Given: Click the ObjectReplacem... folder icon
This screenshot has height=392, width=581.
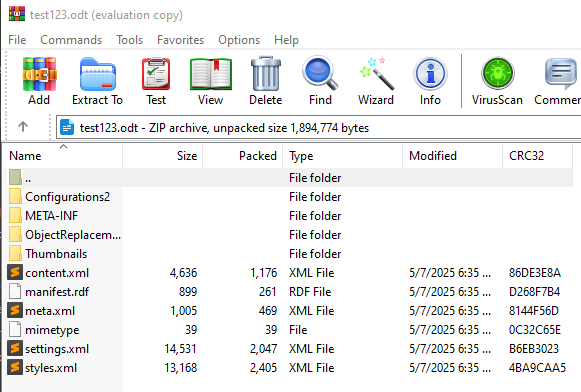Looking at the screenshot, I should [15, 235].
